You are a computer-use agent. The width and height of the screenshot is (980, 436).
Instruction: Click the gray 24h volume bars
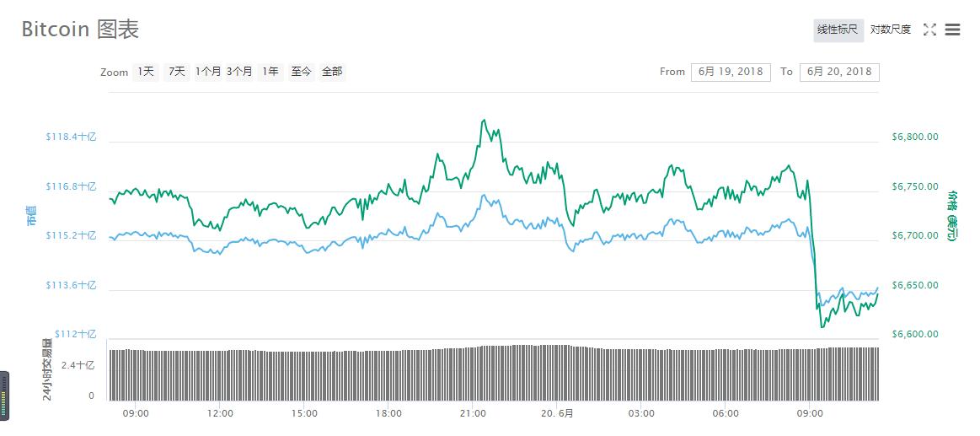tap(421, 374)
